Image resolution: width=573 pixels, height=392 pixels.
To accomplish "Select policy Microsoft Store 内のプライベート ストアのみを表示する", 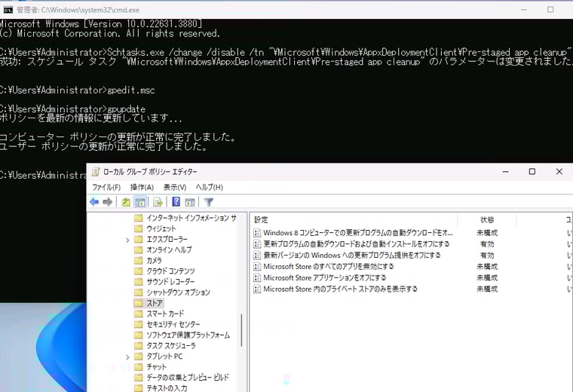I will (x=340, y=289).
